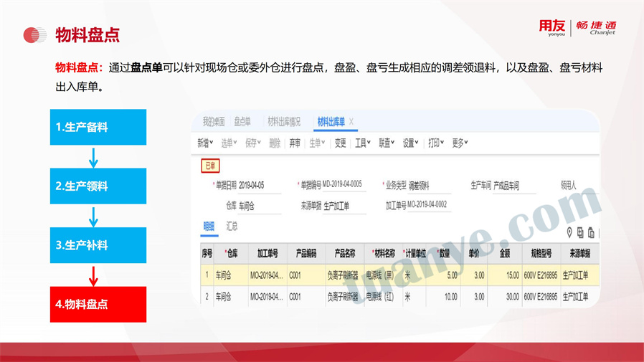Image resolution: width=644 pixels, height=362 pixels.
Task: Click quantity cell 10.00 in row 2
Action: pyautogui.click(x=443, y=296)
